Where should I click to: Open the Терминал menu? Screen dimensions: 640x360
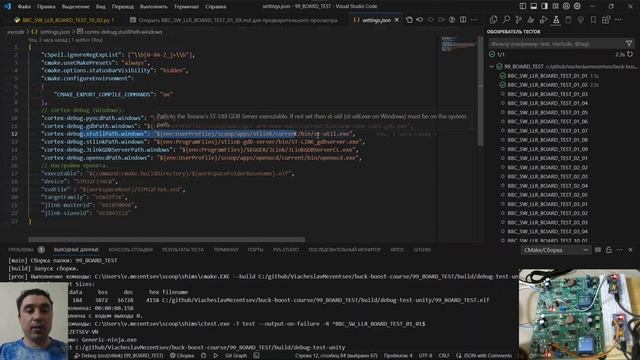pyautogui.click(x=186, y=7)
